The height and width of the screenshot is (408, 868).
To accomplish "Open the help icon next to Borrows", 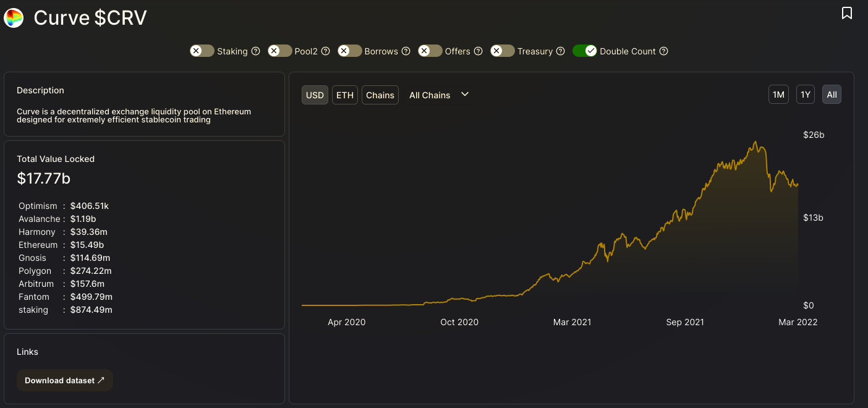I will [406, 51].
